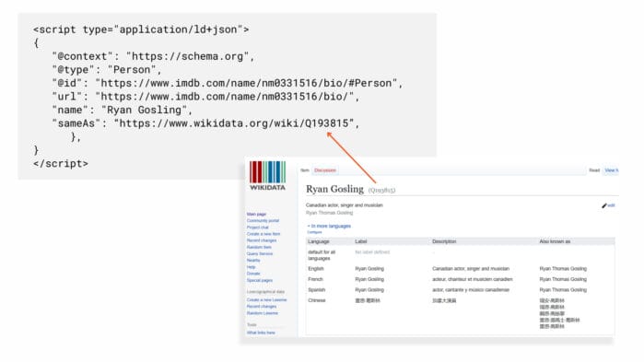The height and width of the screenshot is (362, 644).
Task: Open Project chat in sidebar
Action: tap(258, 228)
